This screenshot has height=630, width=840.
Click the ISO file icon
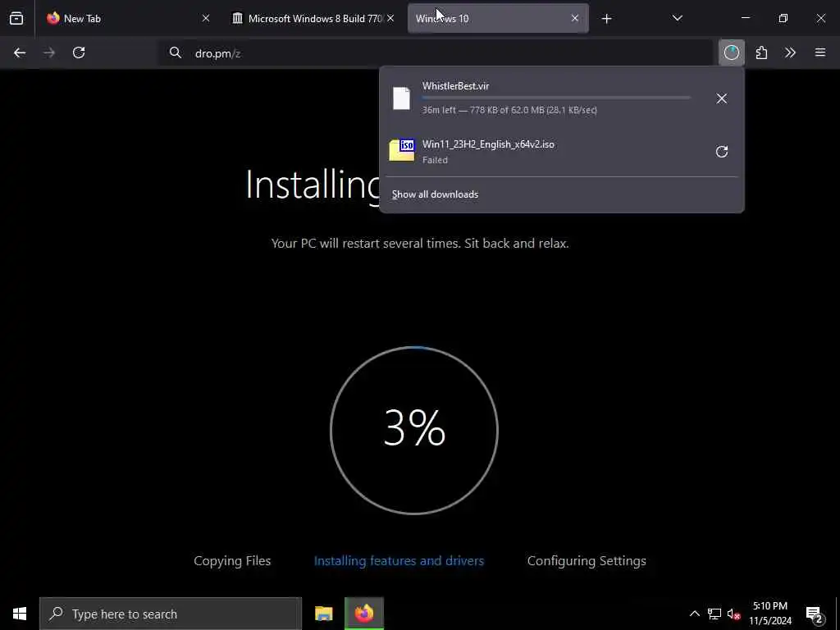402,151
